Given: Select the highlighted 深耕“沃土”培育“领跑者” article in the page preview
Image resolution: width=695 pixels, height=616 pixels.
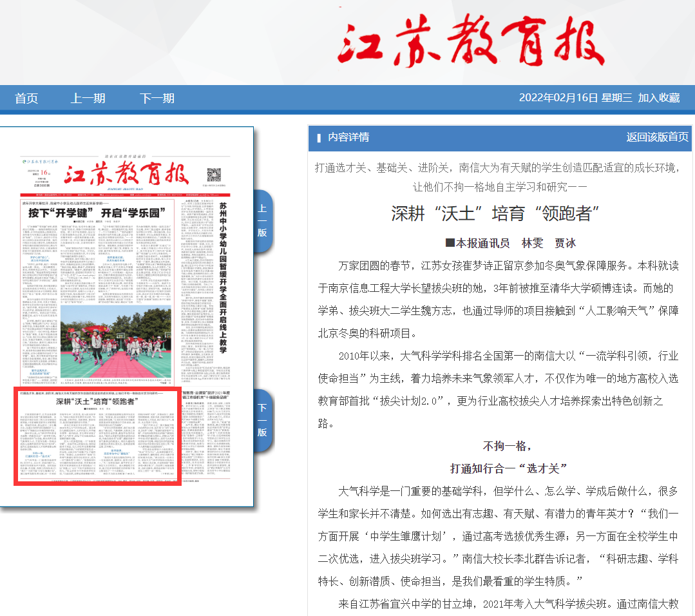Looking at the screenshot, I should coord(97,436).
